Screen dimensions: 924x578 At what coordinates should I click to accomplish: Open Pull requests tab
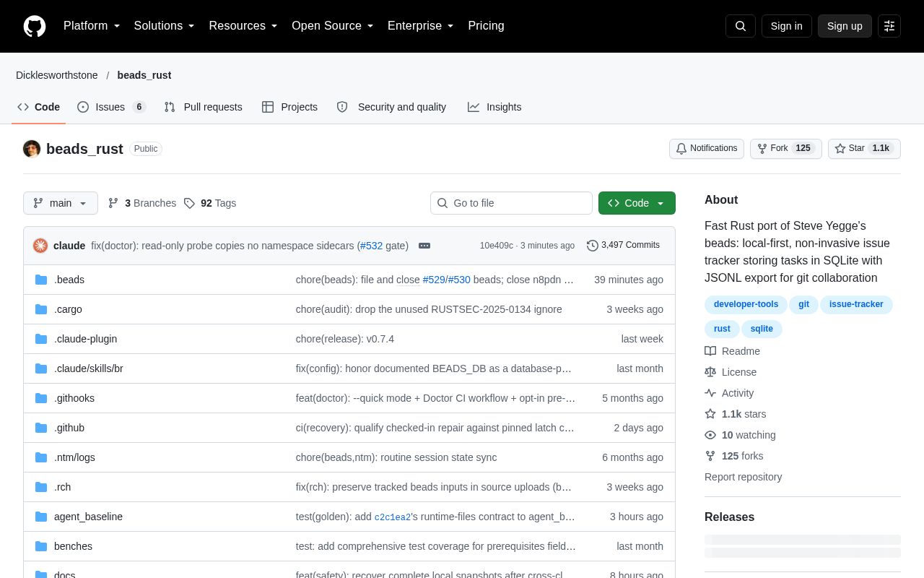203,107
